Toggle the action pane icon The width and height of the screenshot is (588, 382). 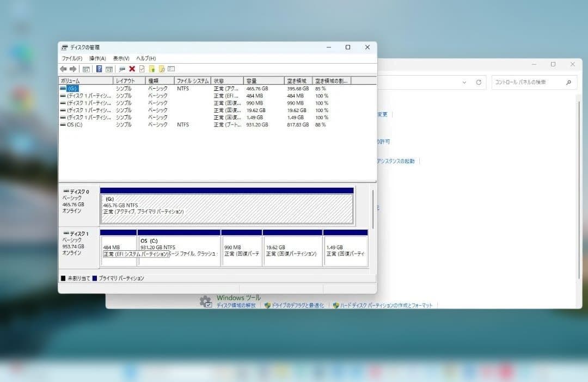tap(111, 69)
